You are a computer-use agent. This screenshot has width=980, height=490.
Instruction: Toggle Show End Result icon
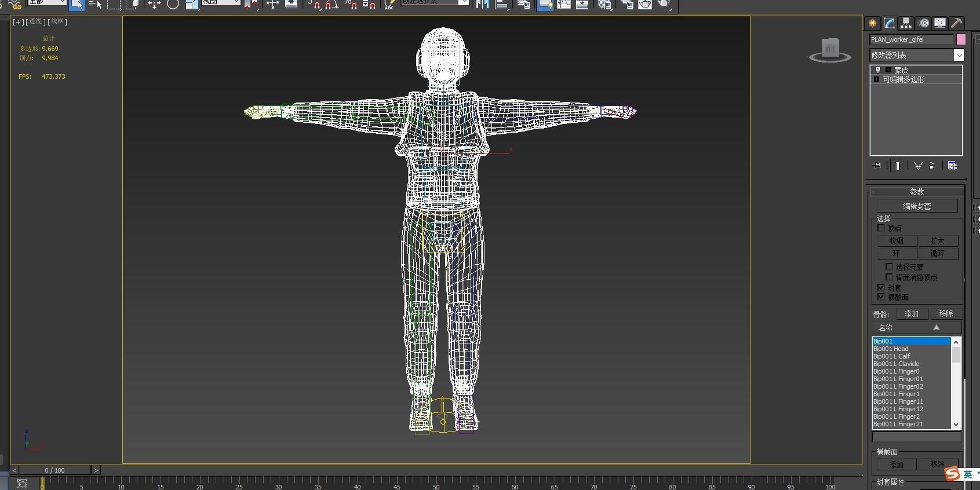click(x=897, y=166)
